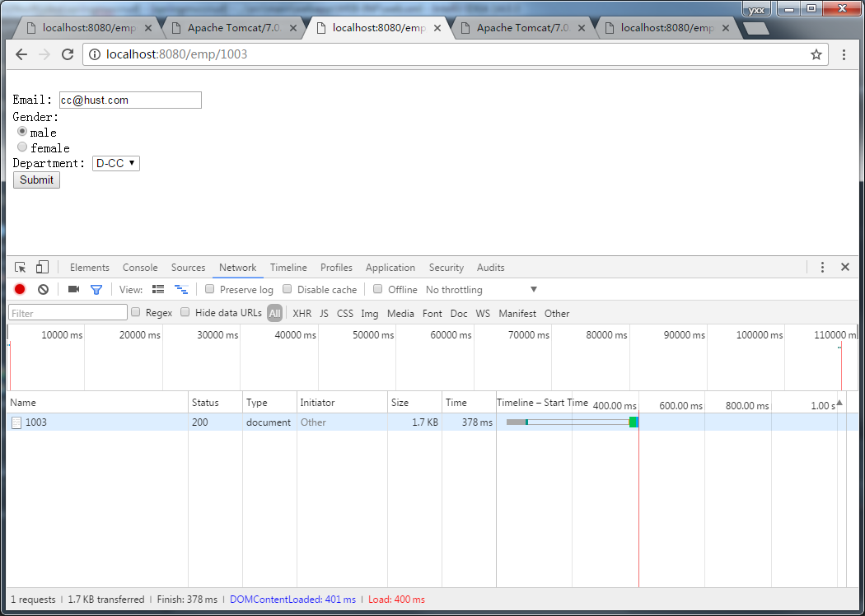This screenshot has height=616, width=865.
Task: Filter requests by Manifest
Action: point(517,313)
